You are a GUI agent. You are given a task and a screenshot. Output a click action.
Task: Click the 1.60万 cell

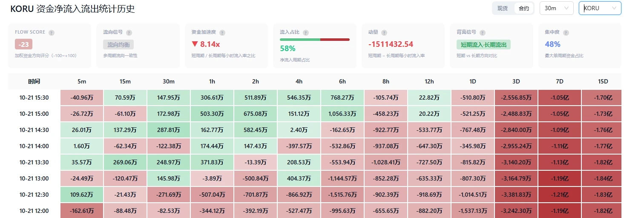coord(82,146)
